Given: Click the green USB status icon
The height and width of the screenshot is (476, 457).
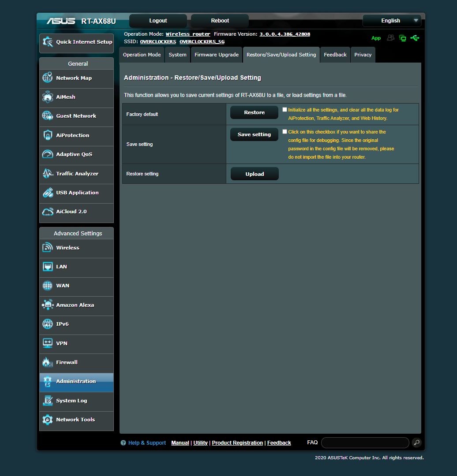Looking at the screenshot, I should [x=415, y=38].
